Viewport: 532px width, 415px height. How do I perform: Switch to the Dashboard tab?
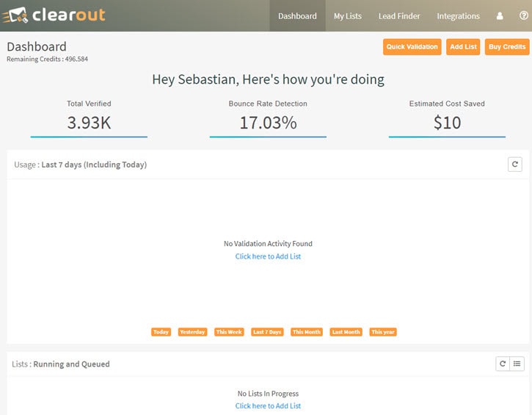[x=297, y=16]
